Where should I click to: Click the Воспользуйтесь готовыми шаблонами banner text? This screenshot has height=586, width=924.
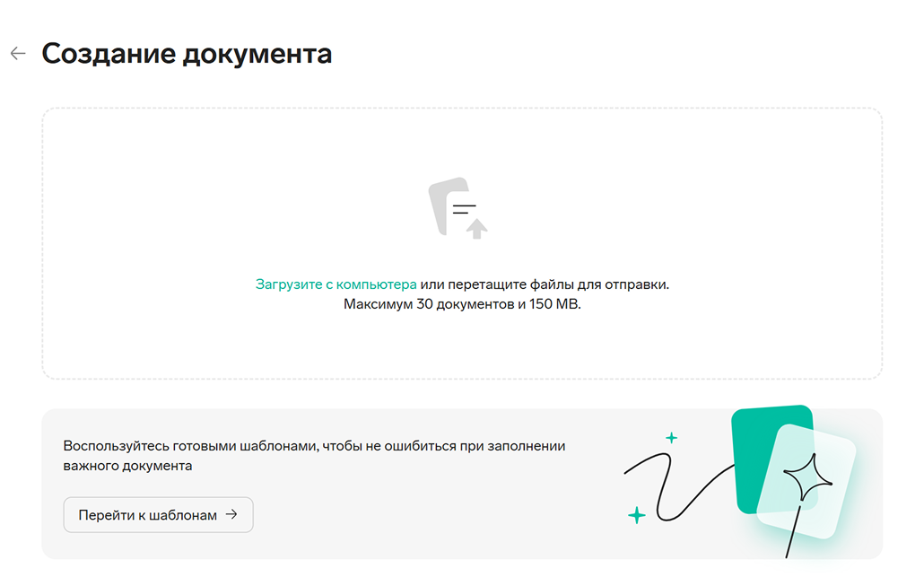(314, 456)
